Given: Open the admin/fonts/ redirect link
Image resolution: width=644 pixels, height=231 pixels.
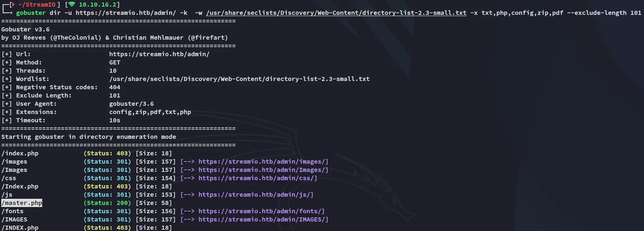Looking at the screenshot, I should click(261, 211).
